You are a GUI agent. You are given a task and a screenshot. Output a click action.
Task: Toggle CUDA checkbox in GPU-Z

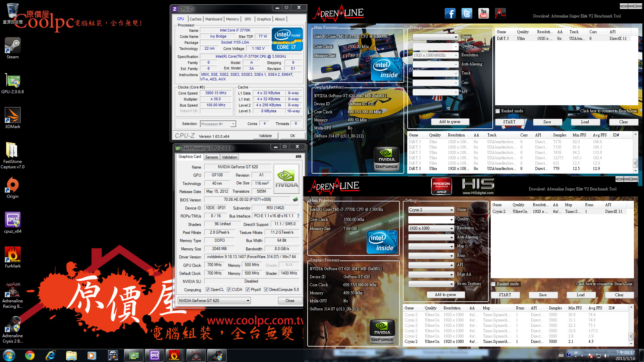tap(229, 290)
